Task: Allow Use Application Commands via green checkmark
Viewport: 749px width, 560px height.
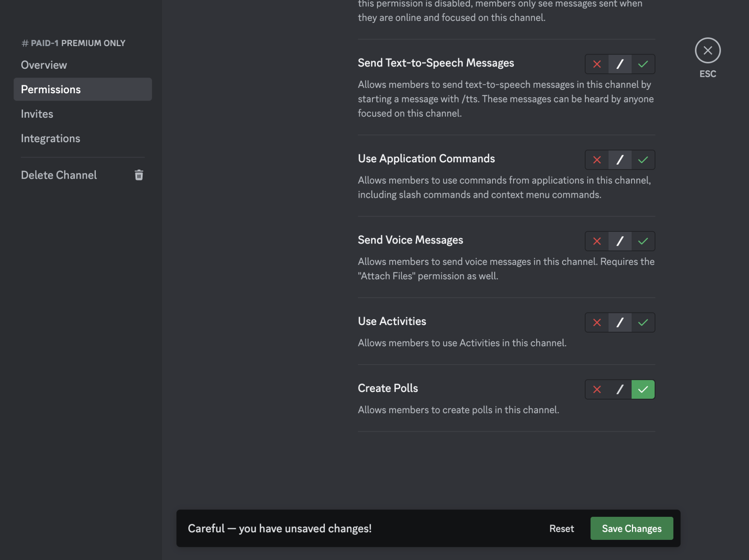Action: tap(643, 160)
